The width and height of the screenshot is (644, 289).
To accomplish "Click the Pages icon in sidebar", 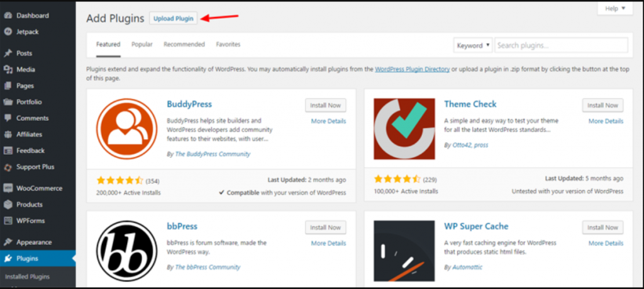I will tap(8, 86).
